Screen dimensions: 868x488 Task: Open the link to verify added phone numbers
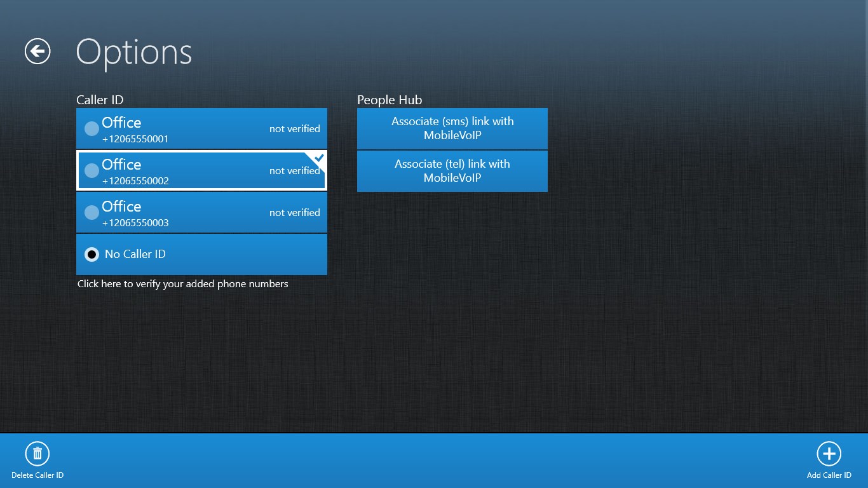pos(183,284)
